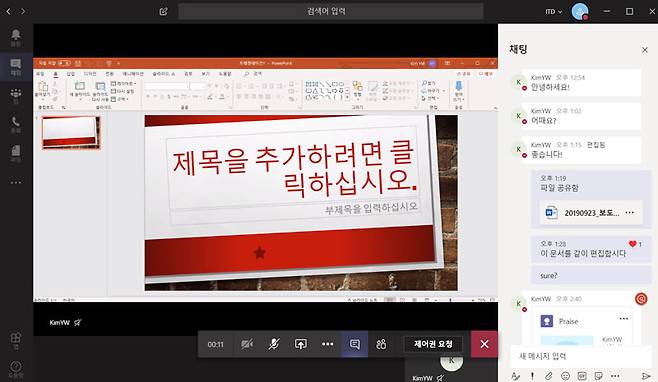The width and height of the screenshot is (658, 382).
Task: Close the chat side panel
Action: pos(645,50)
